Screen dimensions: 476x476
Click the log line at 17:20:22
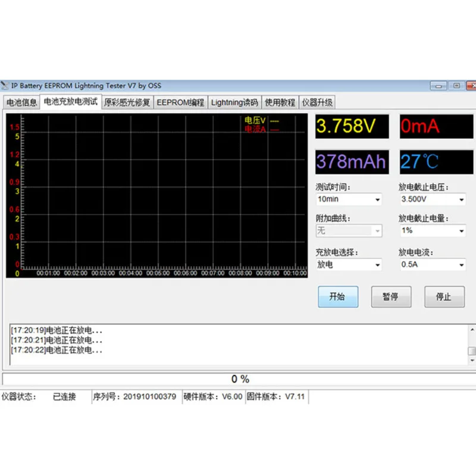click(x=57, y=350)
